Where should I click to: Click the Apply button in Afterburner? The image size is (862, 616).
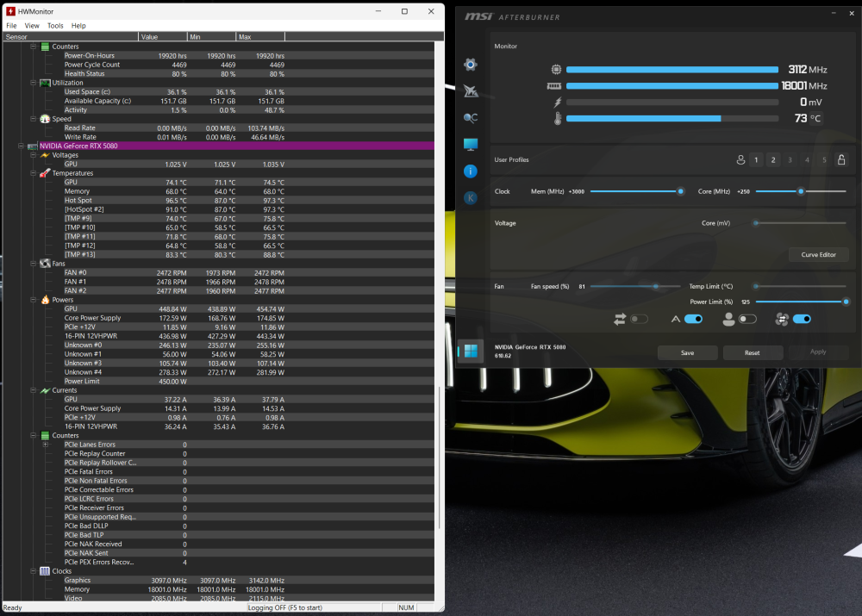(818, 352)
